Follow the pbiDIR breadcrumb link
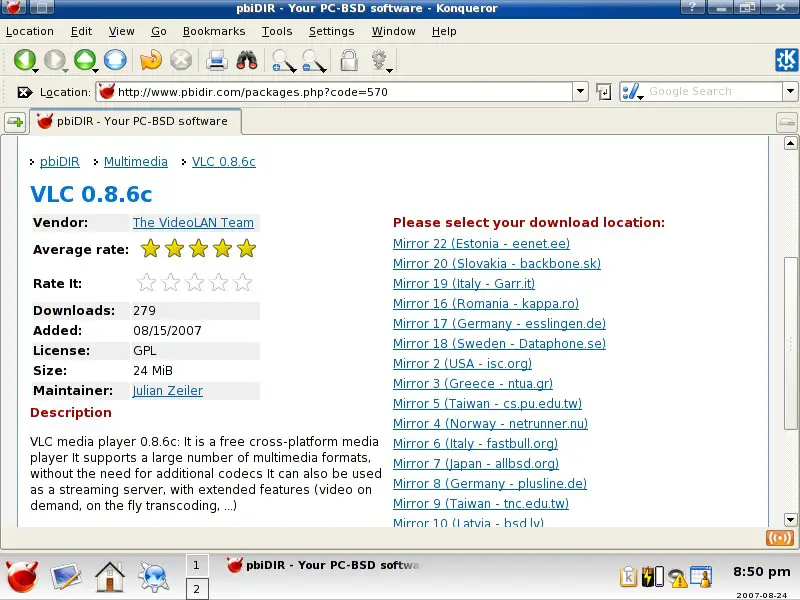This screenshot has height=600, width=800. (60, 162)
